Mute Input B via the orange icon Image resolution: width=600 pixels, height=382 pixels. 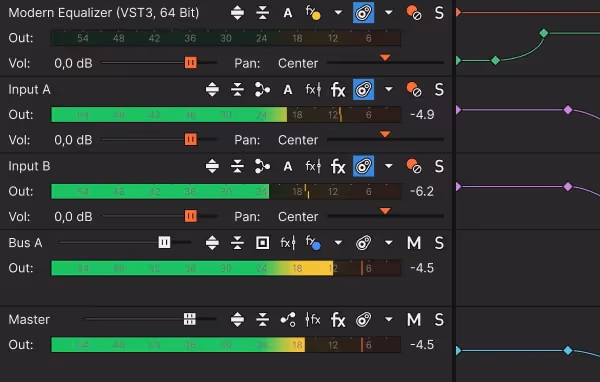[x=414, y=166]
